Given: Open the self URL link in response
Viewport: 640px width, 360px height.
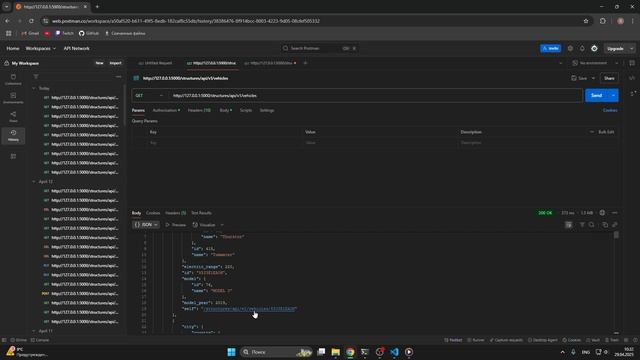Looking at the screenshot, I should click(x=250, y=309).
